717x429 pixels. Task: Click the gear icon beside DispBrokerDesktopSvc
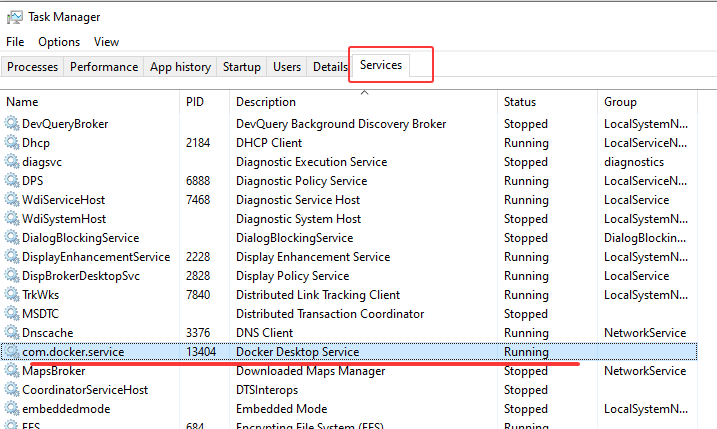(12, 276)
